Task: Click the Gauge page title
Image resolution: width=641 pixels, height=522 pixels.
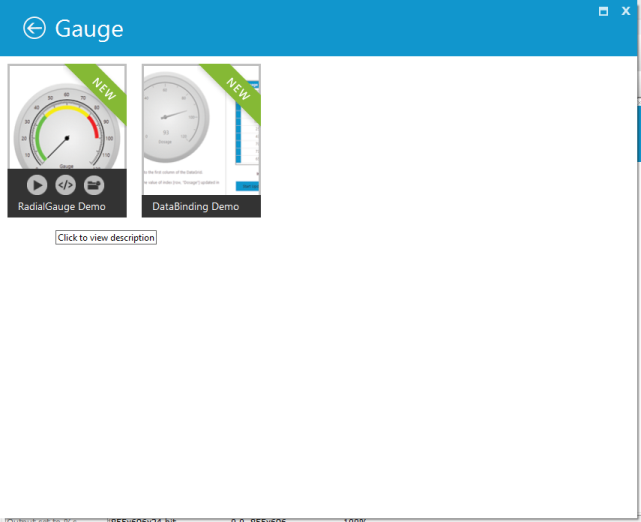Action: (89, 29)
